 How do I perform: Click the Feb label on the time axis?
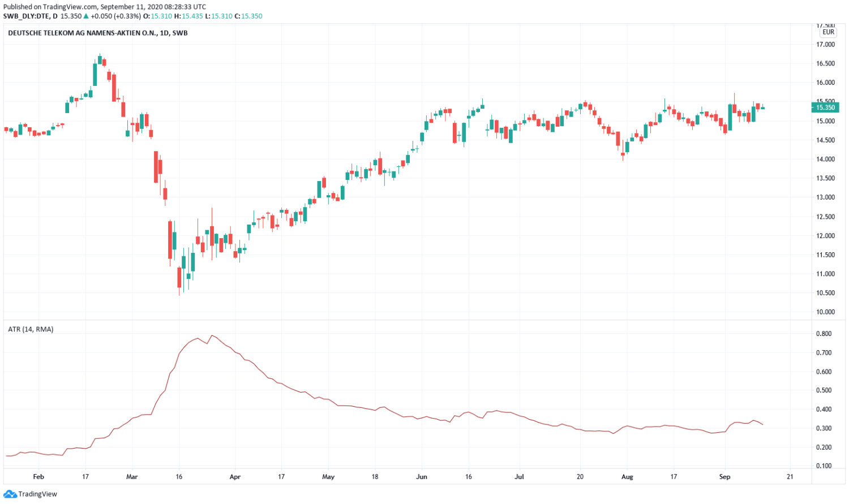click(x=38, y=477)
